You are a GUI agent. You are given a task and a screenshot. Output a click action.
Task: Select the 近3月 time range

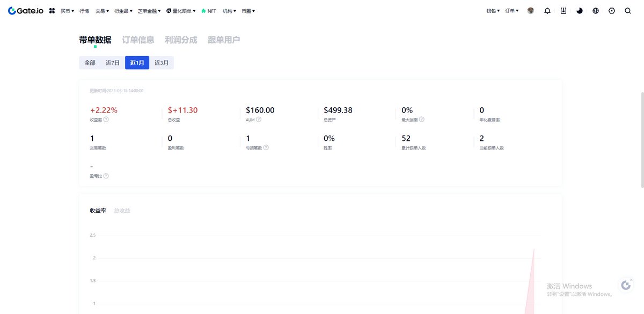[x=162, y=63]
